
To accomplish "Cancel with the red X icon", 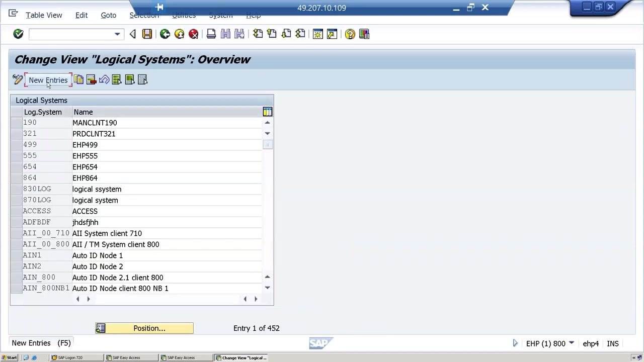I will [194, 34].
